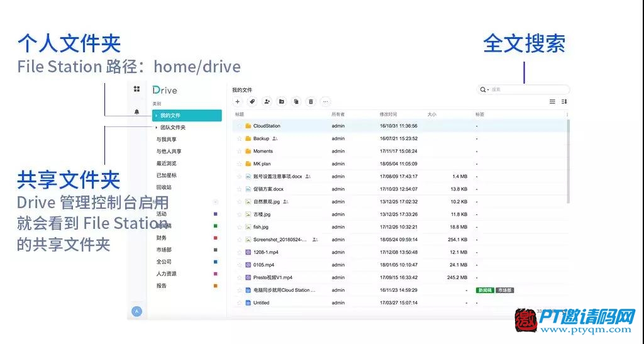This screenshot has height=344, width=644.
Task: Click the share with users toolbar icon
Action: [x=267, y=101]
